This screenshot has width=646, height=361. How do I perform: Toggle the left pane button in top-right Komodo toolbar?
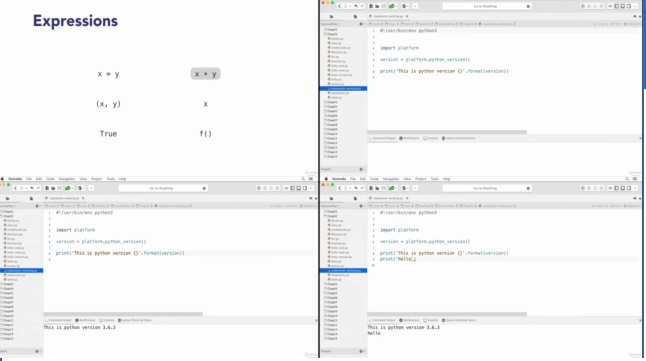click(x=617, y=6)
